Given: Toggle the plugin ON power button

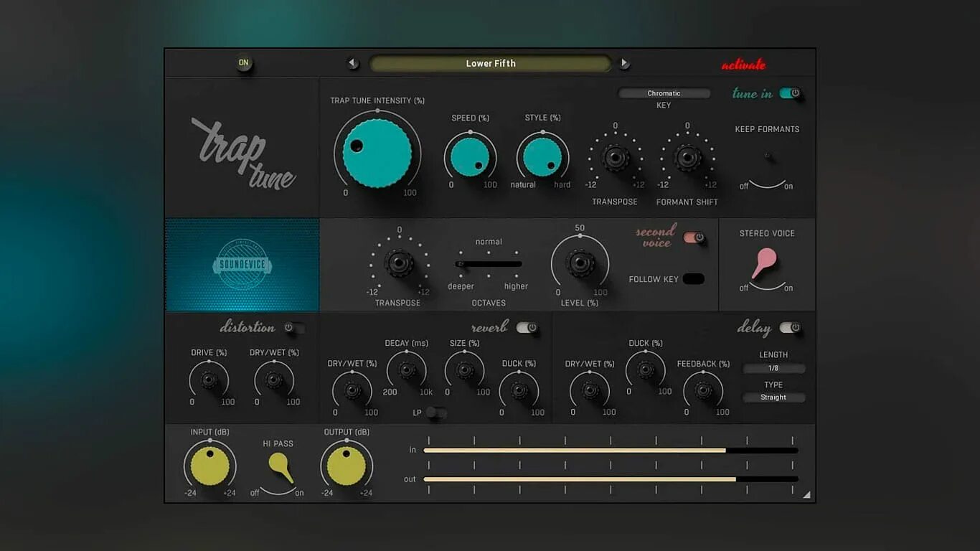Looking at the screenshot, I should coord(244,63).
